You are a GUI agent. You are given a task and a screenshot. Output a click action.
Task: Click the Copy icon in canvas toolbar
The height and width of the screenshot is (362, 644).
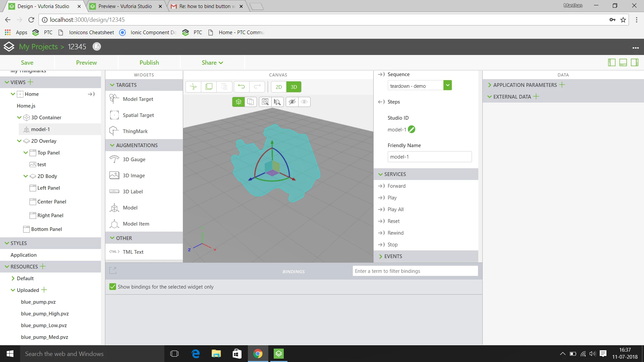209,87
